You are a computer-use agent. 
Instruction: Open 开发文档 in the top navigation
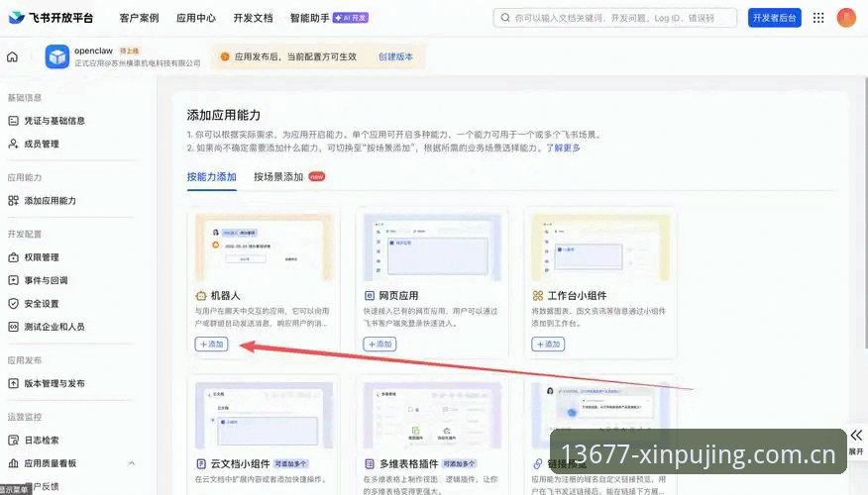point(253,18)
